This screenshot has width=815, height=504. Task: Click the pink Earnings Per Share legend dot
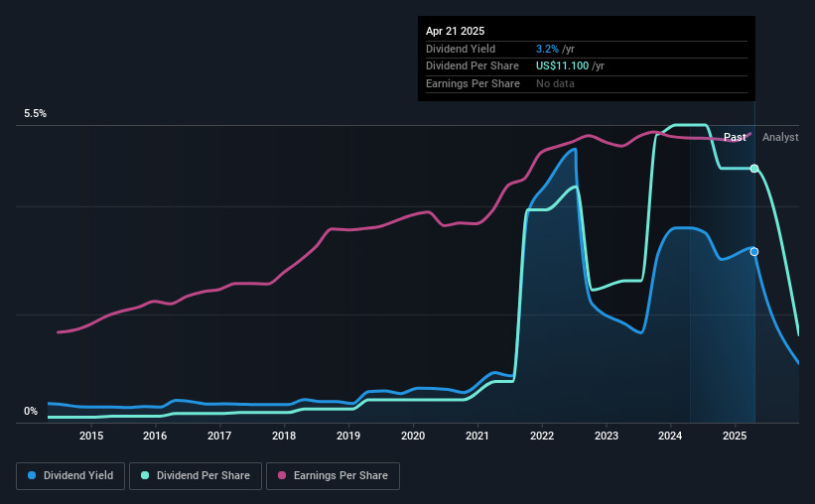click(282, 475)
